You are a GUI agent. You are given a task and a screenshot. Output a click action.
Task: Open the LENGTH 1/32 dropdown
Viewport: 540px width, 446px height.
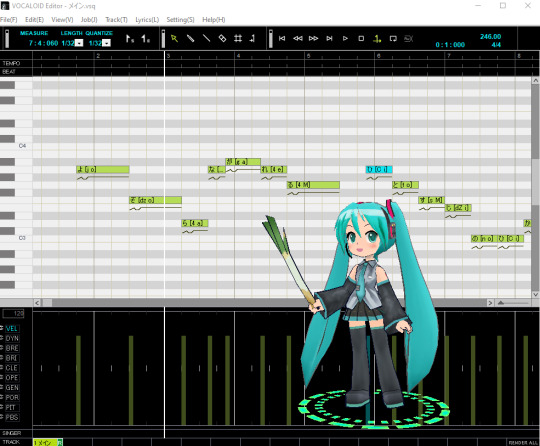tap(79, 43)
